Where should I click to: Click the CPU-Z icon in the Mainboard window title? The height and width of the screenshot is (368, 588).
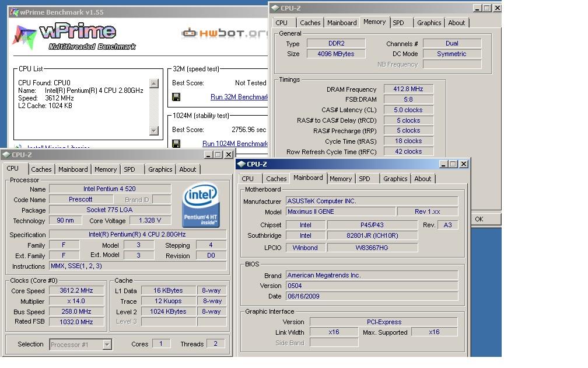click(x=241, y=164)
